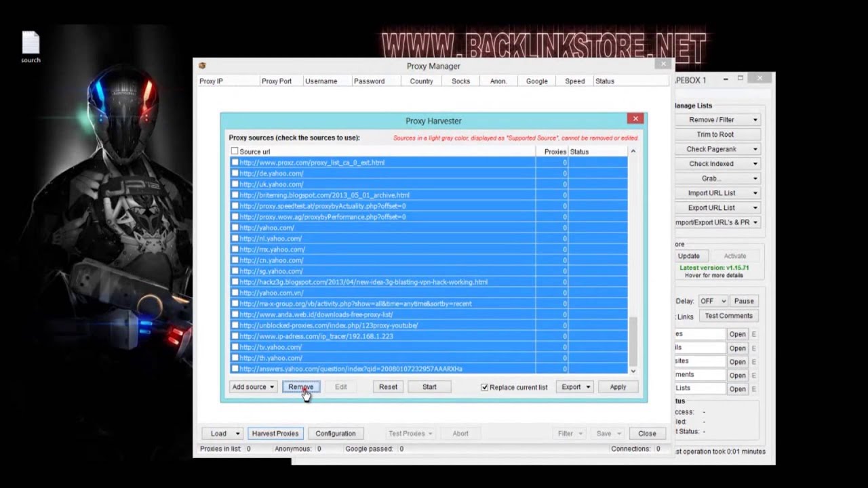Select the cn.yahoo.com source row
Viewport: 868px width, 488px height.
[429, 260]
